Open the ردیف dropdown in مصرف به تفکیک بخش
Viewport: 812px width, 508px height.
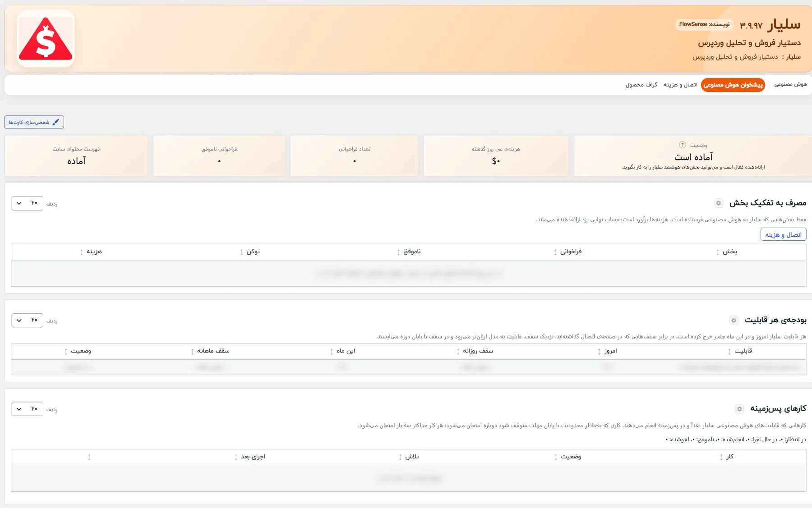pyautogui.click(x=28, y=203)
